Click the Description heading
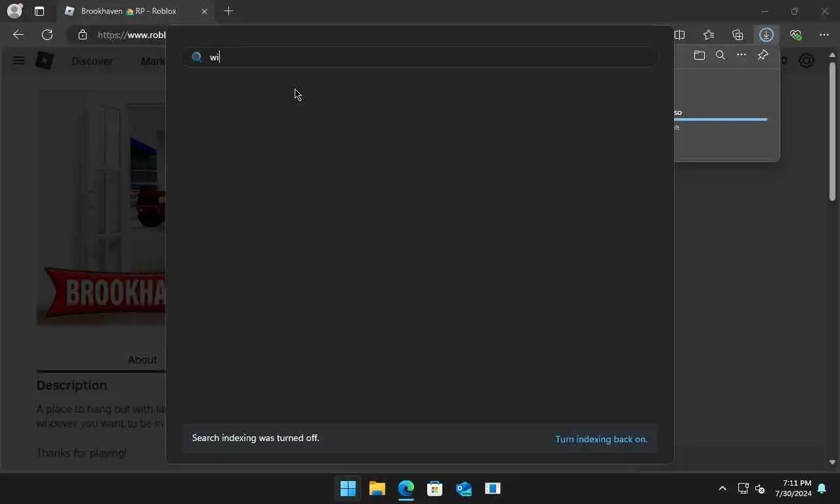Image resolution: width=840 pixels, height=504 pixels. click(72, 385)
